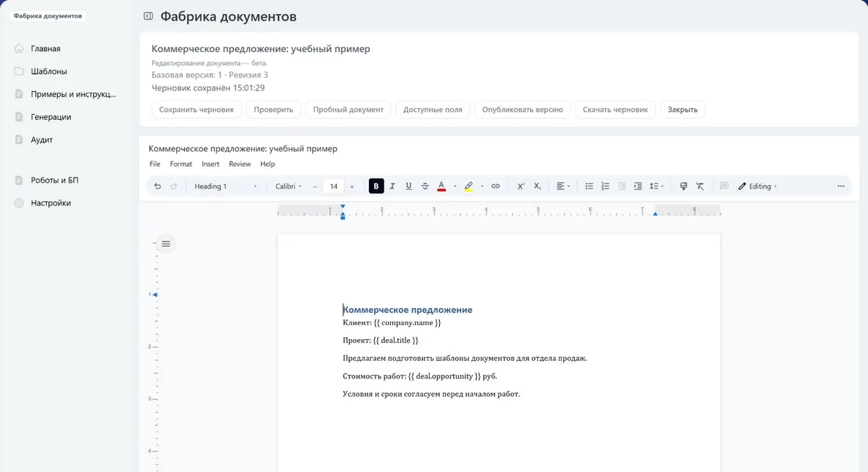Open the three-dot overflow menu
This screenshot has width=868, height=472.
(x=841, y=186)
